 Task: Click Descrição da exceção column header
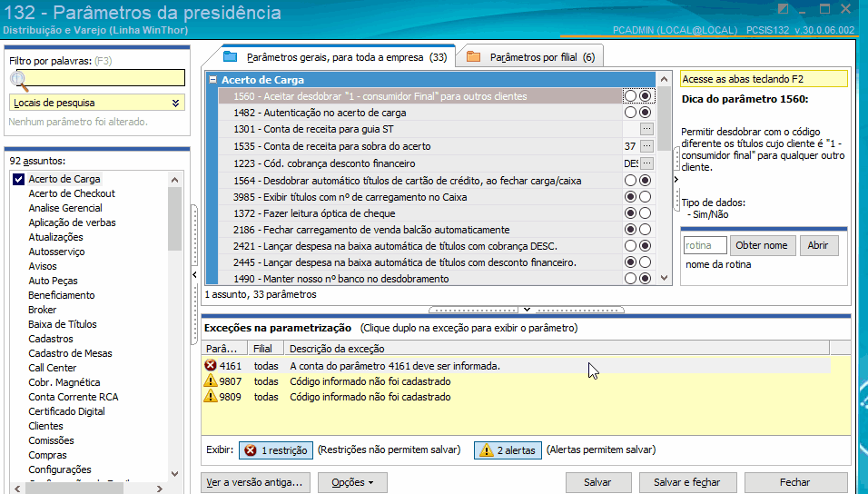point(557,349)
